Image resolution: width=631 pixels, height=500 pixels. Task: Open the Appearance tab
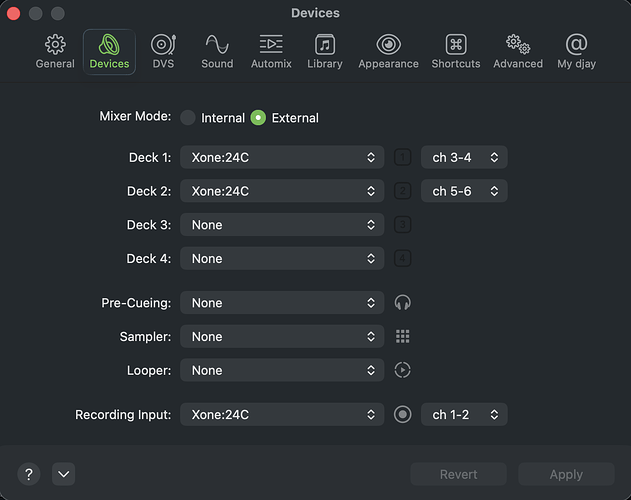(388, 52)
